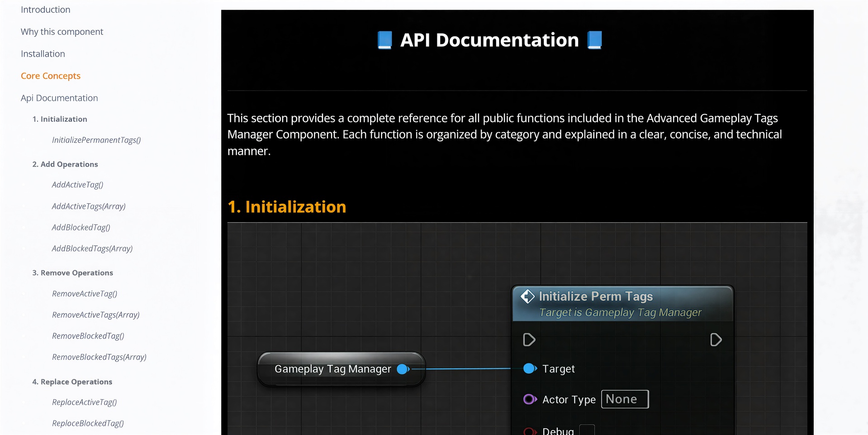Open Api Documentation in sidebar
The width and height of the screenshot is (868, 435).
point(59,98)
